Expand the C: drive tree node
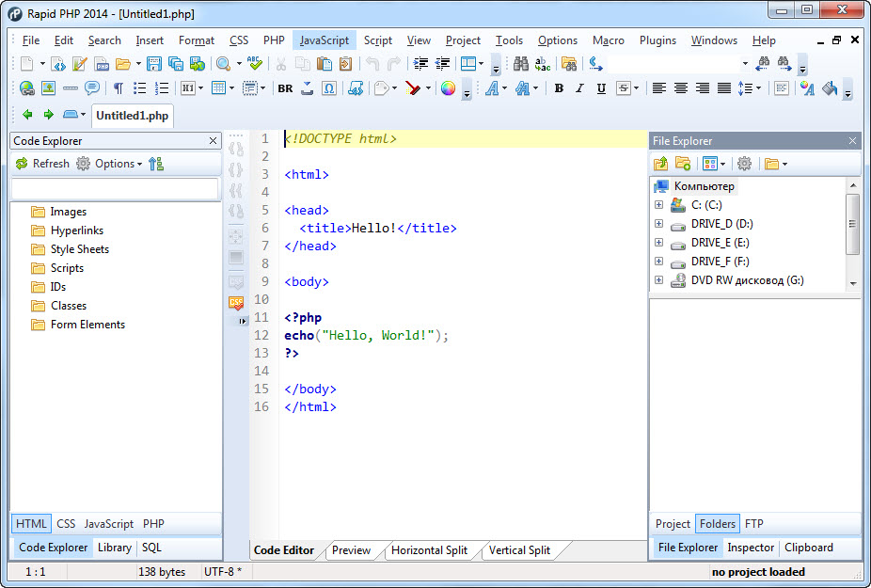 [x=658, y=205]
